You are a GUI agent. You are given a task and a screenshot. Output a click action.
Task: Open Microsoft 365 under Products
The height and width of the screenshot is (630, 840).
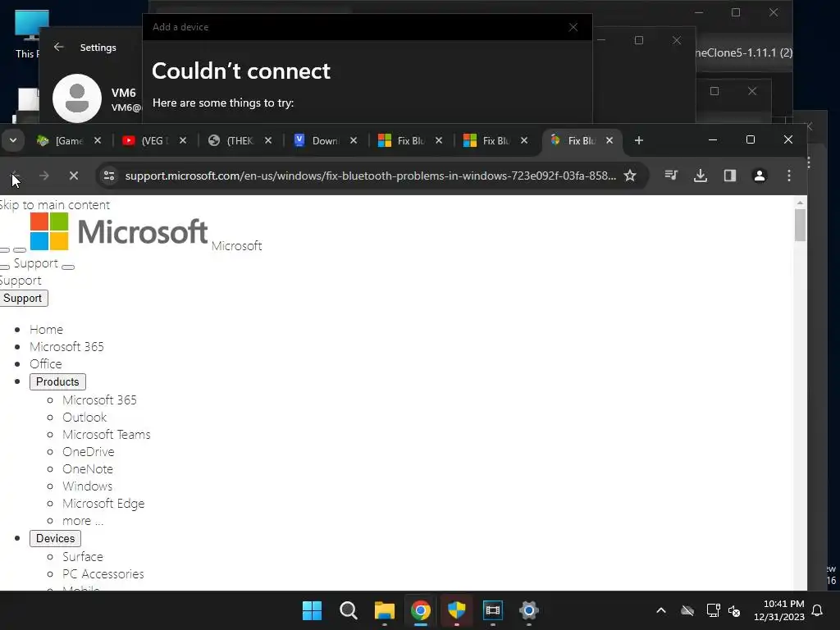pyautogui.click(x=99, y=400)
